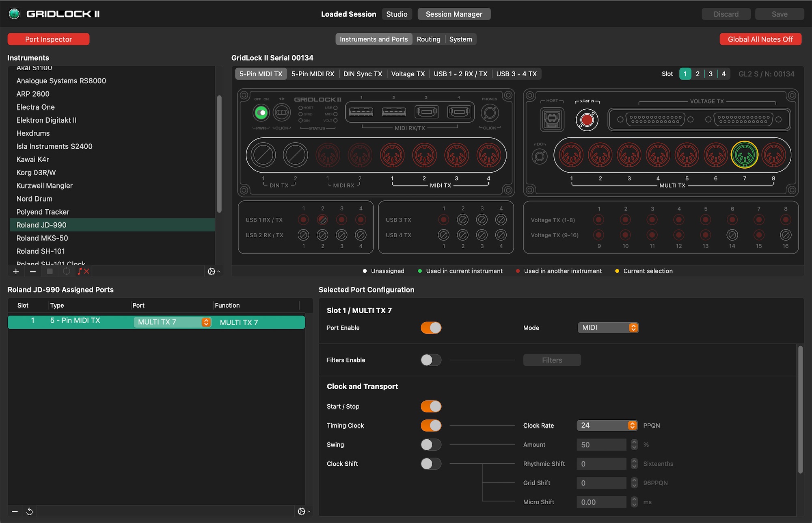Switch to the Routing tab
812x523 pixels.
428,39
